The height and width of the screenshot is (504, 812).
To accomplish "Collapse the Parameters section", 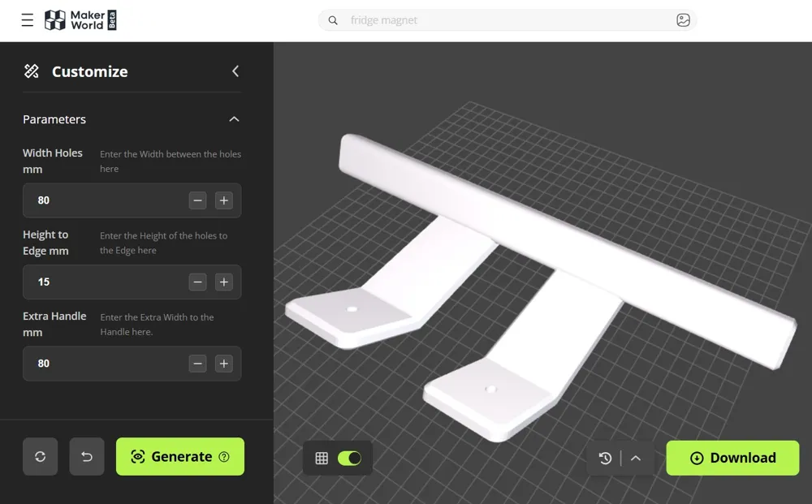I will (234, 119).
